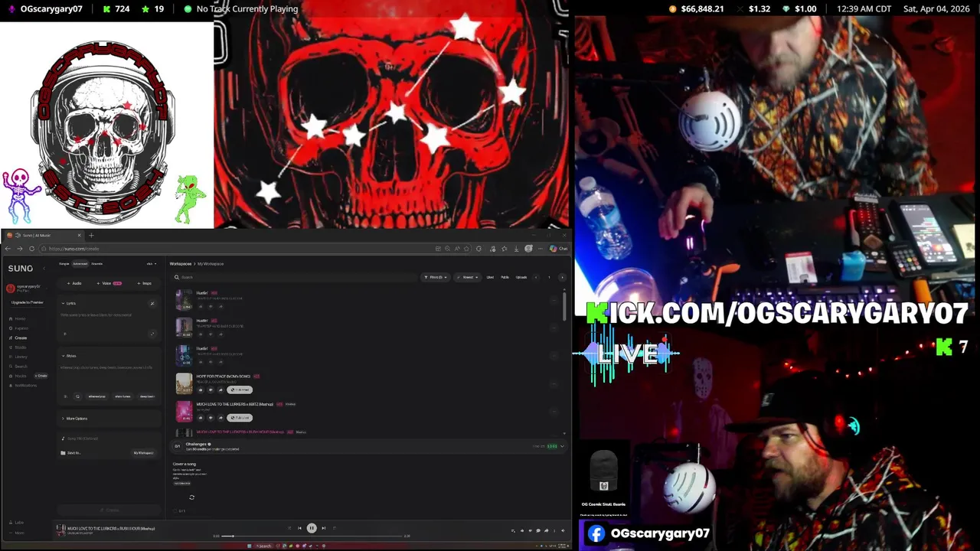This screenshot has height=551, width=980.
Task: Click the add Voice button
Action: 110,283
